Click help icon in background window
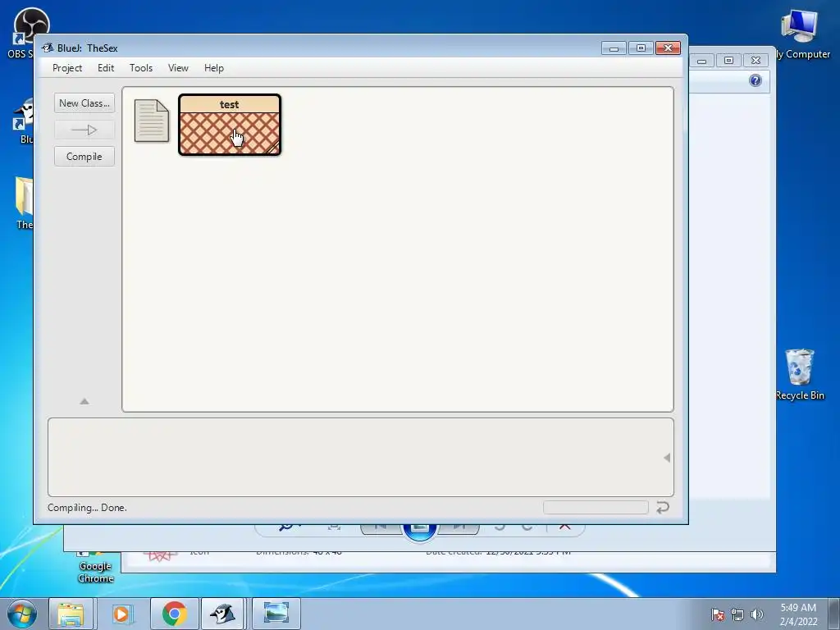 [x=756, y=80]
